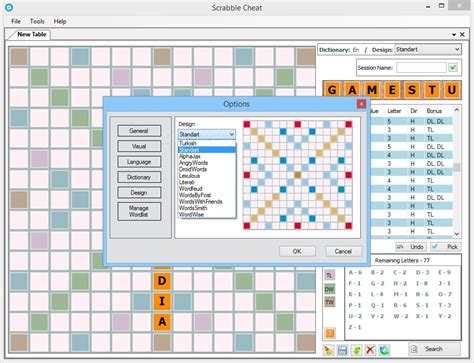The height and width of the screenshot is (363, 474).
Task: Click the A tile in the rack
Action: pyautogui.click(x=352, y=90)
